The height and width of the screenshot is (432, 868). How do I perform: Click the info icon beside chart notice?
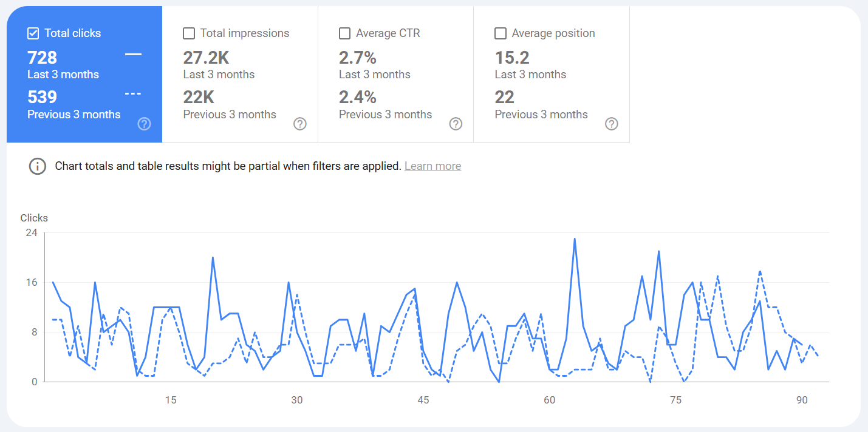[x=38, y=166]
